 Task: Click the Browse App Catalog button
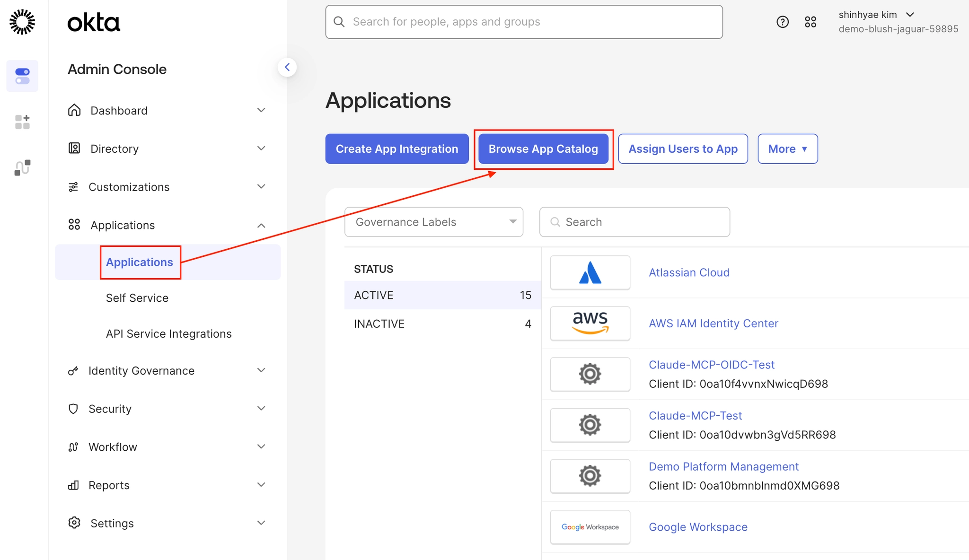pyautogui.click(x=543, y=149)
